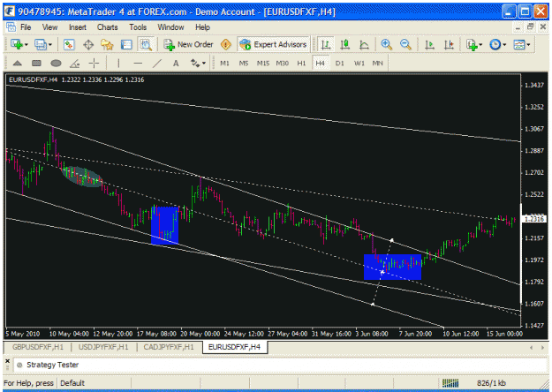The height and width of the screenshot is (392, 552).
Task: Toggle the Expert Advisors button
Action: tap(273, 45)
